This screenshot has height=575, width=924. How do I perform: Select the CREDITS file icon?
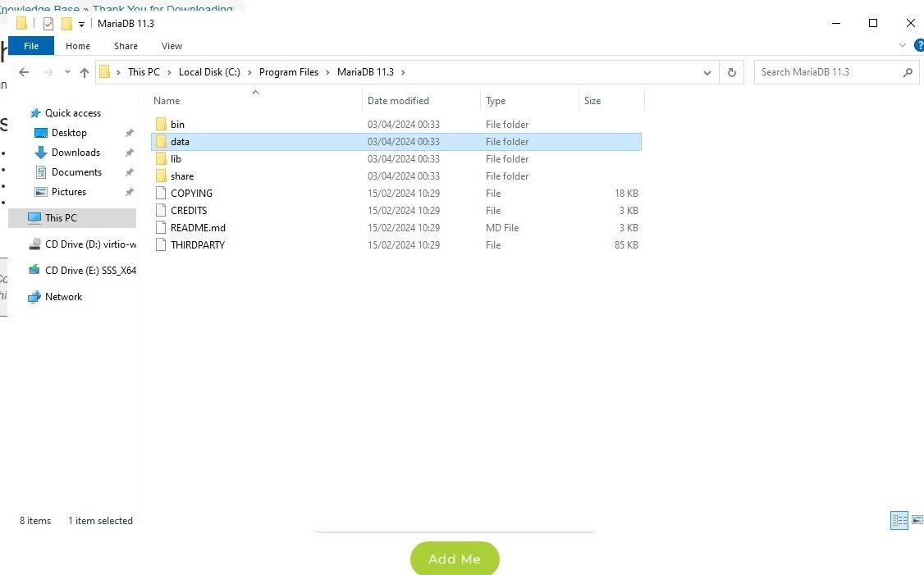pyautogui.click(x=161, y=210)
